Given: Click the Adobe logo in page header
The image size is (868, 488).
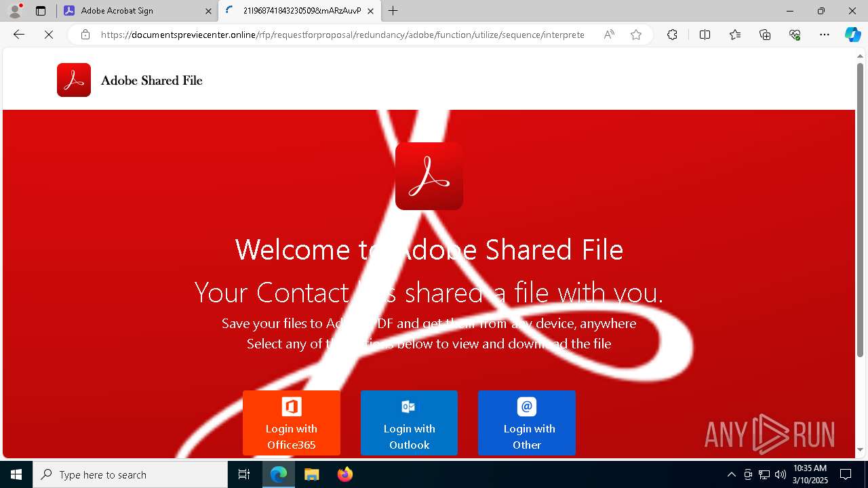Looking at the screenshot, I should 74,80.
